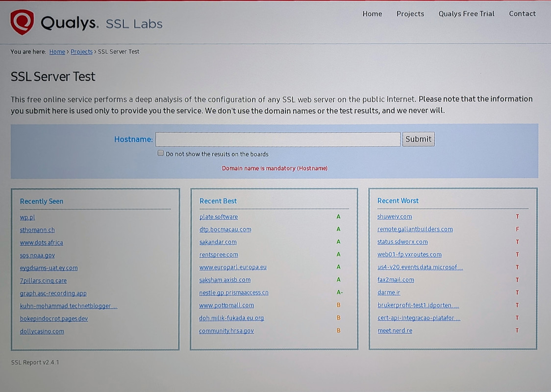Open eygdsams-uat.ey.com link

[49, 268]
